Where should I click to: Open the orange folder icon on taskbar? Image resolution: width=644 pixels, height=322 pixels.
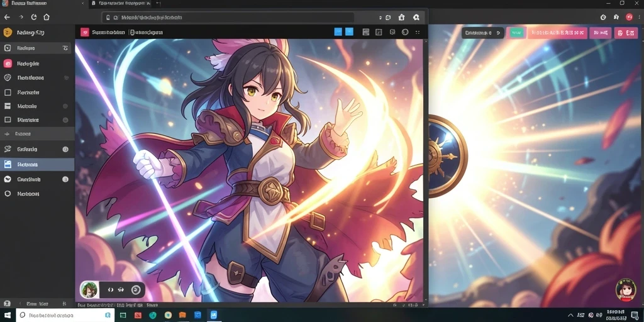[183, 316]
